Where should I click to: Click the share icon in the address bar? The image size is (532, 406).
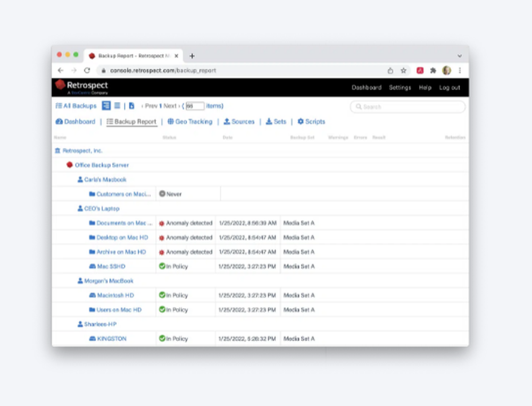pos(390,71)
